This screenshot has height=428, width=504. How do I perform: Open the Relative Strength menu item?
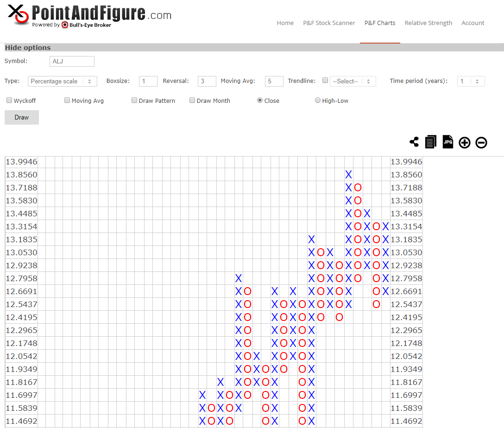pyautogui.click(x=428, y=23)
